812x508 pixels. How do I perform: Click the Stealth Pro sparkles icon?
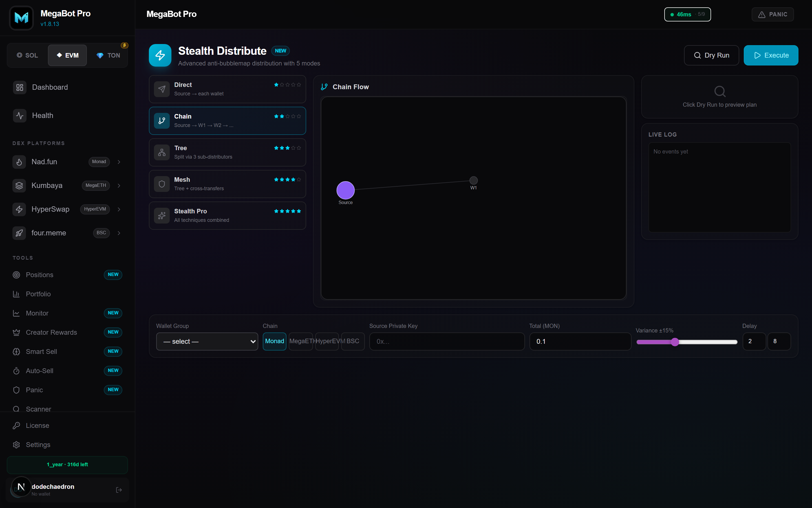click(x=162, y=215)
